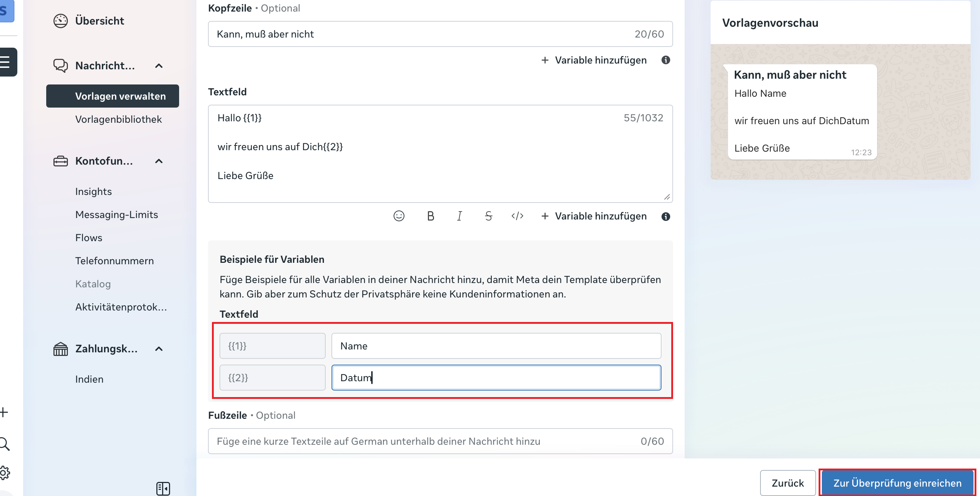980x496 pixels.
Task: Edit the {{2}} example value Datum
Action: pos(496,378)
